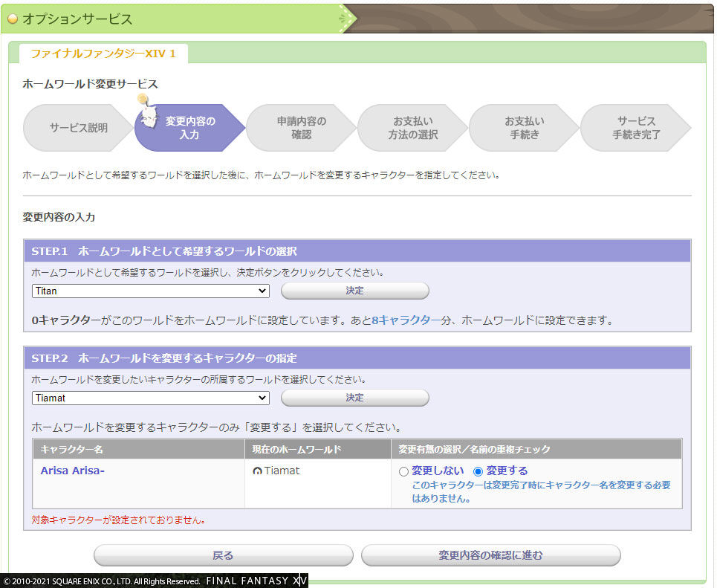Viewport: 717px width, 588px height.
Task: Click the 変更内容の確認に進む button
Action: coord(490,555)
